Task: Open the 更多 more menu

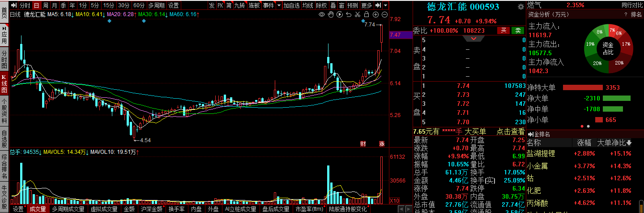Action: [x=367, y=5]
